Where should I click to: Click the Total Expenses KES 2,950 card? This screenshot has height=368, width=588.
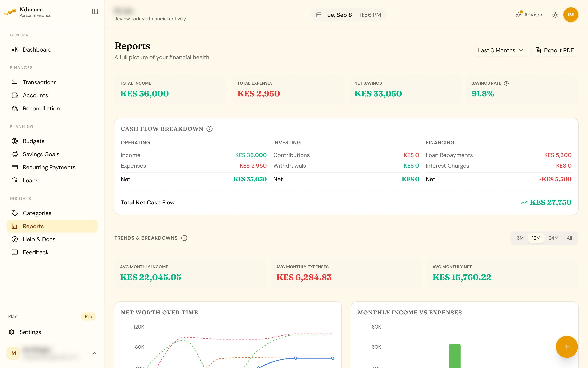(287, 90)
